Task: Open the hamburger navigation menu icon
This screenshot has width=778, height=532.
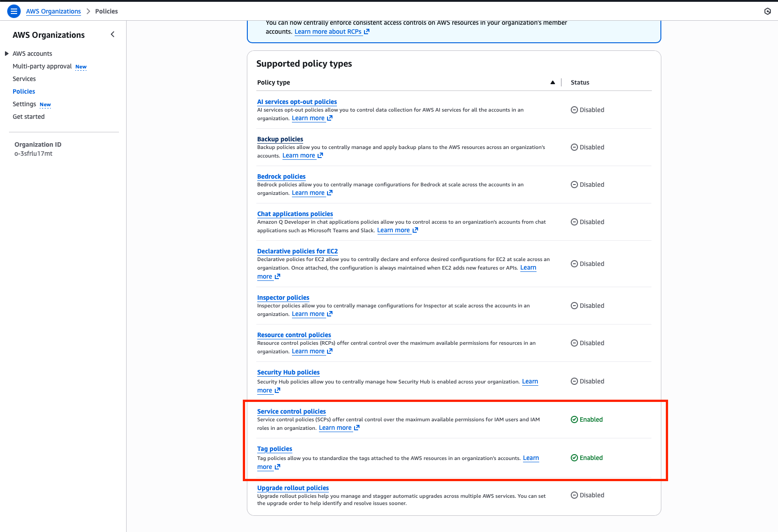Action: 14,11
